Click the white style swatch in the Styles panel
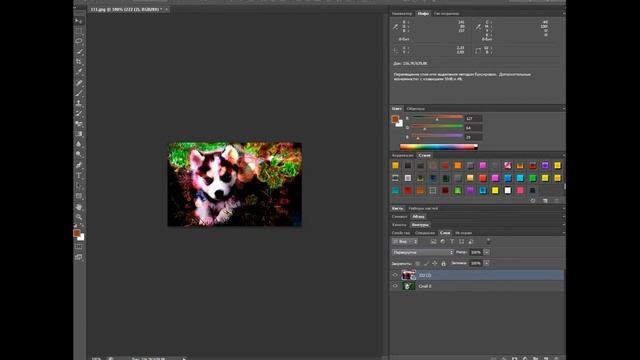Viewport: 640px width, 360px height. [508, 190]
